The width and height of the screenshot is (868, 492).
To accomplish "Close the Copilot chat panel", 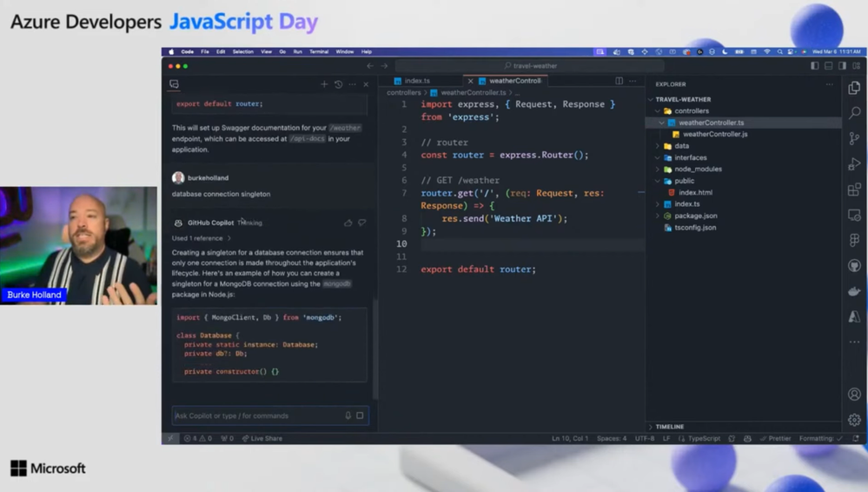I will [366, 84].
